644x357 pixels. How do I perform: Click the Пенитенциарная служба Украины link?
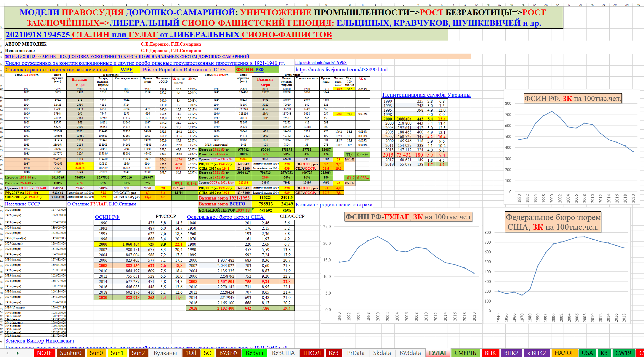pos(426,95)
